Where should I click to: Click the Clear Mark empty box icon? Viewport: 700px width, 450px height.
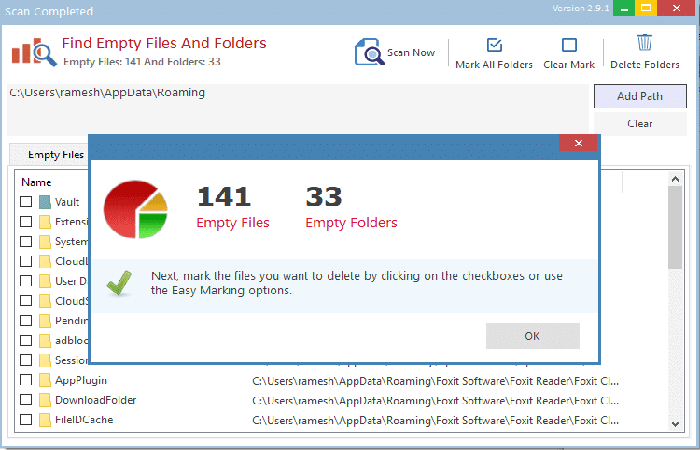coord(569,45)
